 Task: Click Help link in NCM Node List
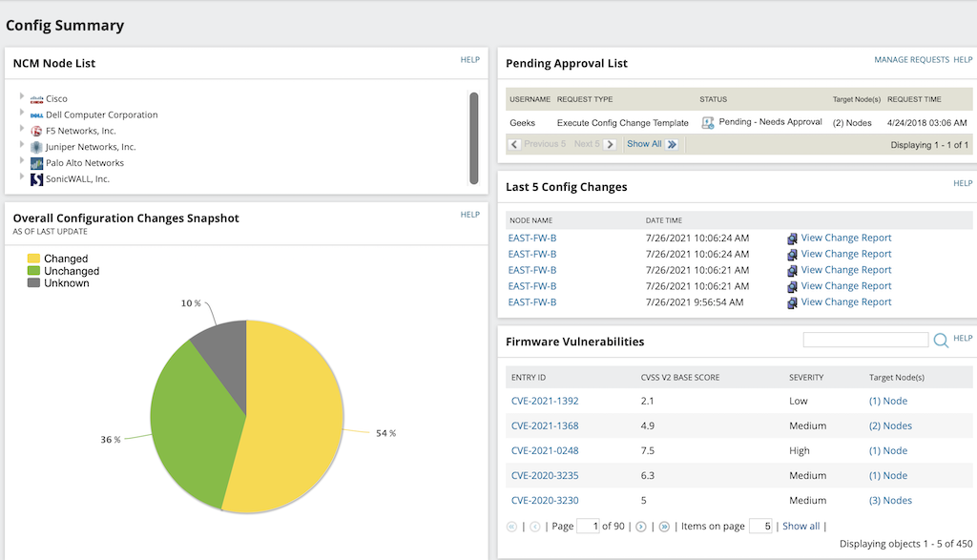[x=469, y=60]
